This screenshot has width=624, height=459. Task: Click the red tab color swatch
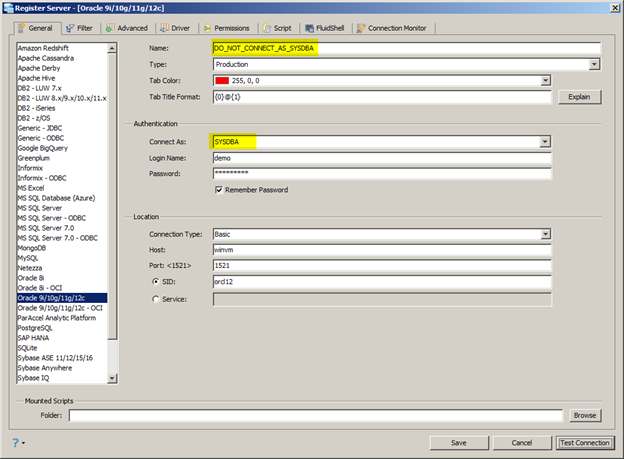pos(222,80)
